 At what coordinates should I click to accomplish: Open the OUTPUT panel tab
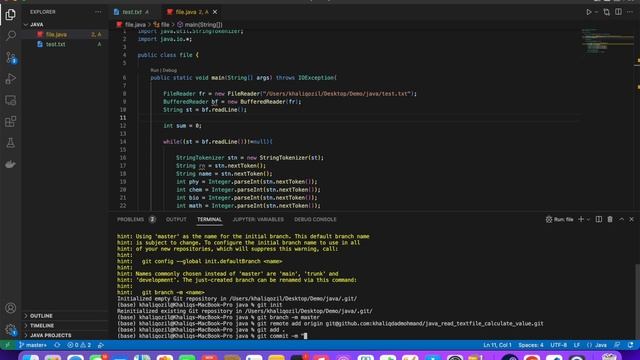[x=176, y=219]
